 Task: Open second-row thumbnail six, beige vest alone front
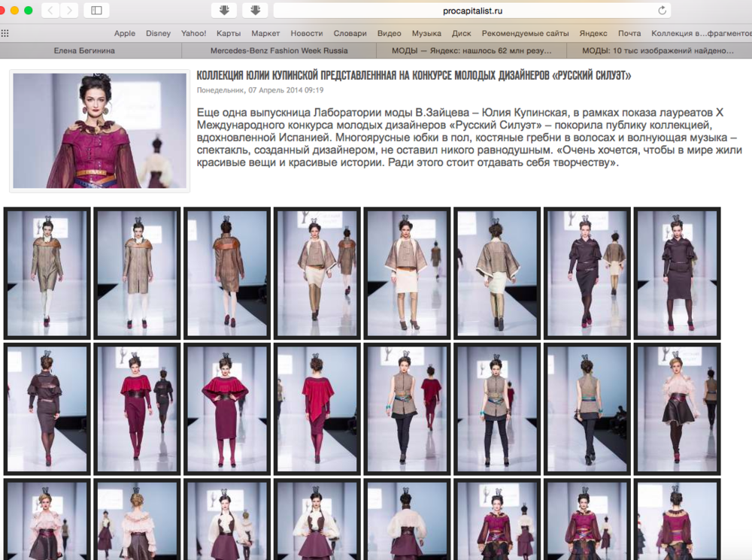coord(497,409)
